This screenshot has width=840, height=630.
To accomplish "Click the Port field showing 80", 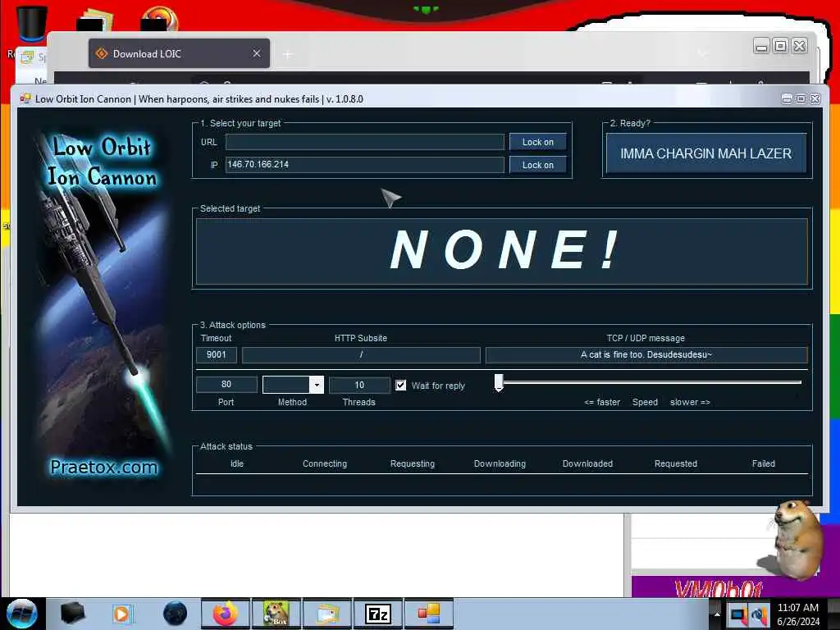I will pos(226,385).
